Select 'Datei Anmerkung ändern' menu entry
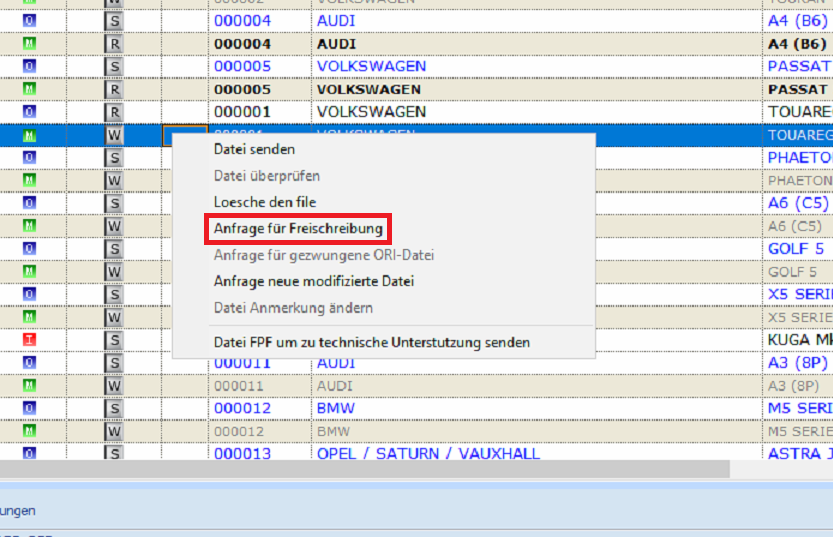The image size is (833, 537). coord(293,308)
